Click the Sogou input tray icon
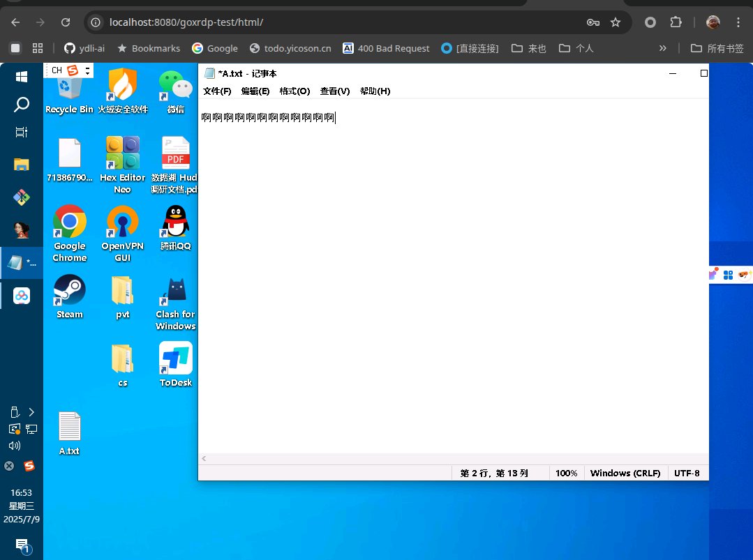 point(29,465)
